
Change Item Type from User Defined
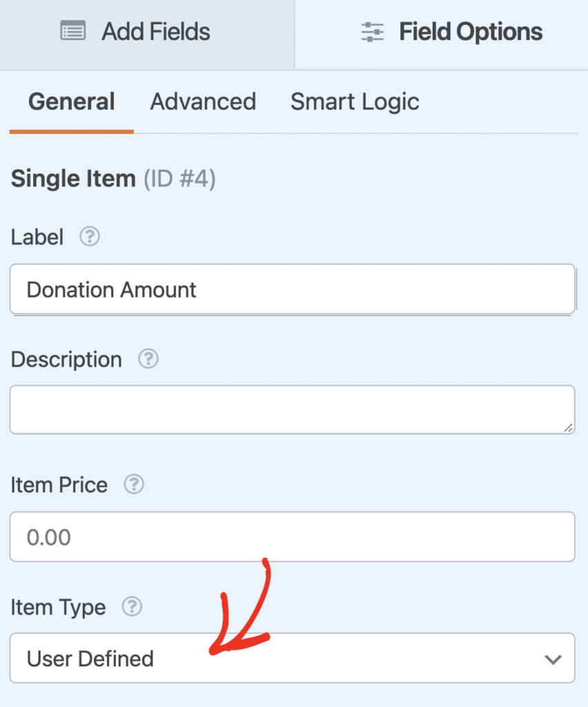[293, 658]
